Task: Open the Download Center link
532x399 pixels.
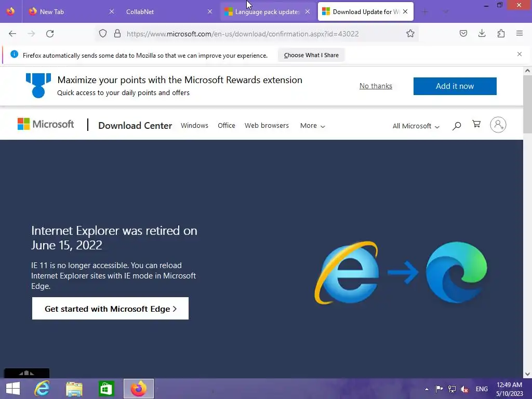Action: coord(135,126)
